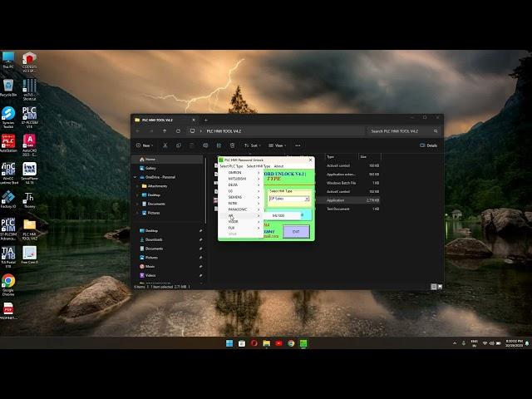This screenshot has width=532, height=399.
Task: Open the Select HMI Type menu
Action: coord(259,166)
